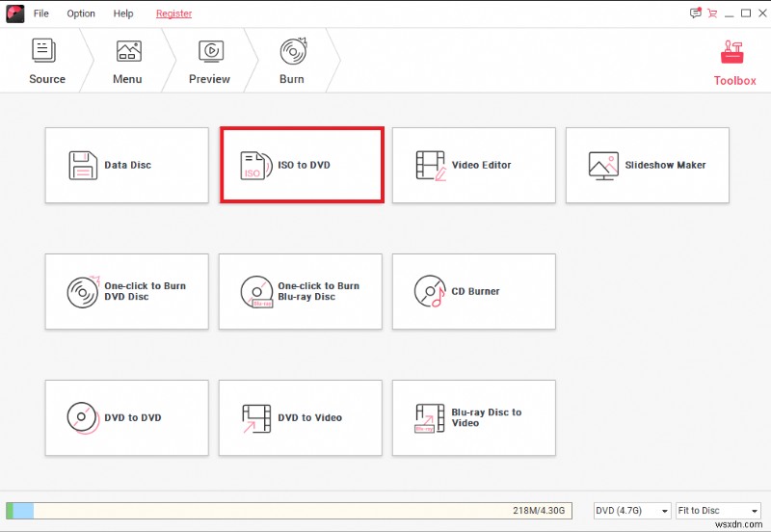Launch the Video Editor tool
The height and width of the screenshot is (532, 771).
474,165
